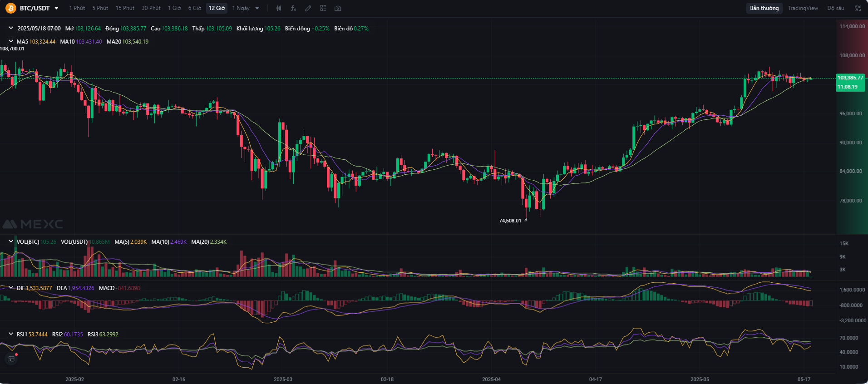The width and height of the screenshot is (868, 384).
Task: Click the current price label 103,385.77
Action: click(850, 78)
